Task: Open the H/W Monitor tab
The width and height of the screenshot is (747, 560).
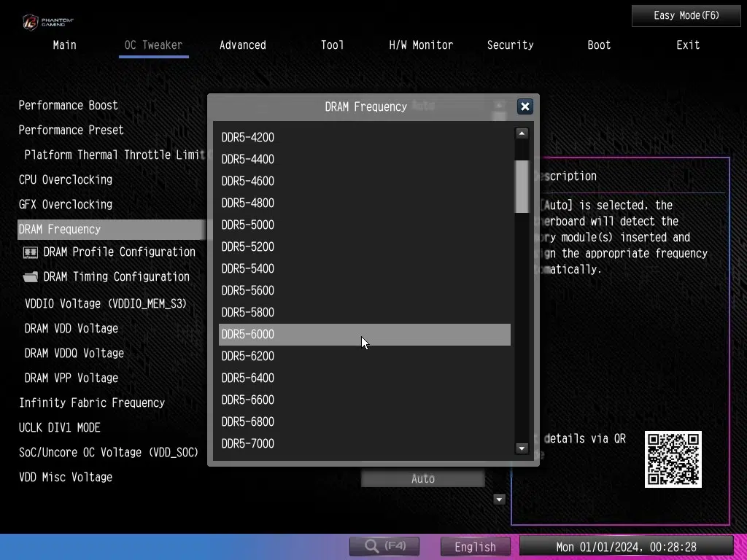Action: coord(421,45)
